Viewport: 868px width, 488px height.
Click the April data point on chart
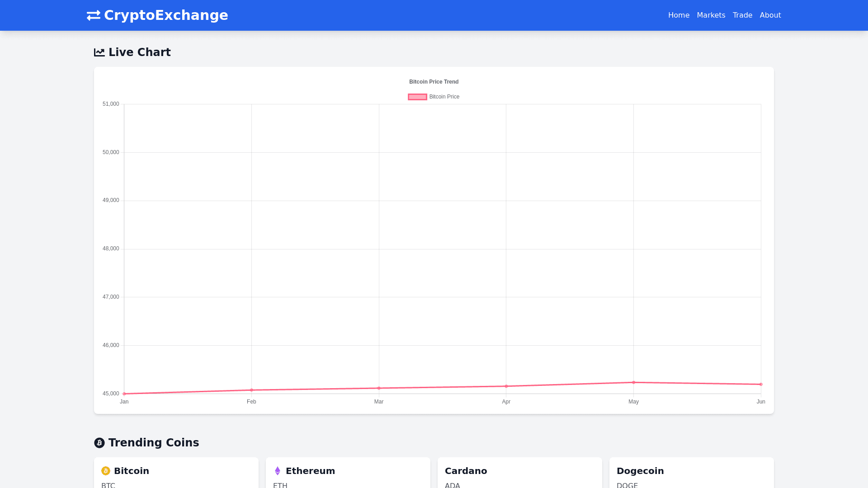click(x=506, y=386)
